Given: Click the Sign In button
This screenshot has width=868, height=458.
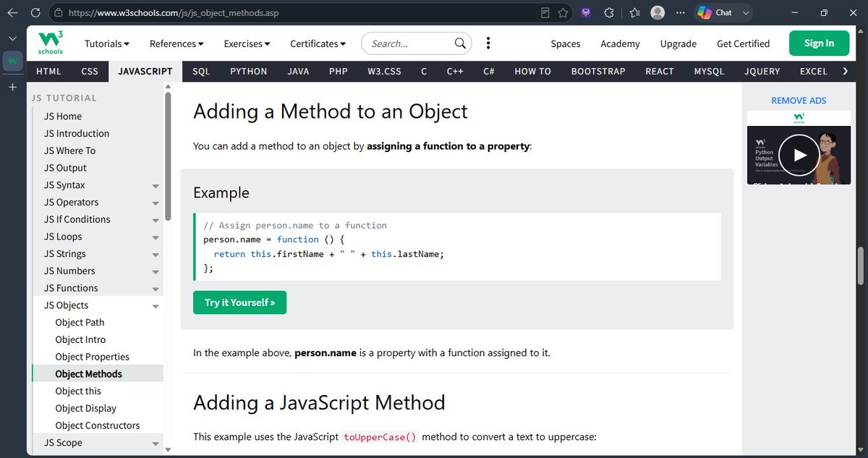Looking at the screenshot, I should coord(819,43).
